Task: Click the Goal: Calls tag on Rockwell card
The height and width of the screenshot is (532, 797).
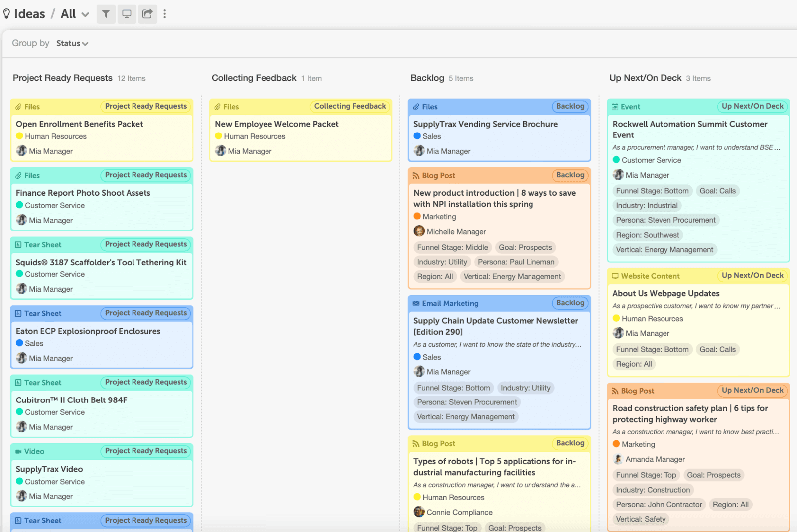Action: pyautogui.click(x=717, y=191)
